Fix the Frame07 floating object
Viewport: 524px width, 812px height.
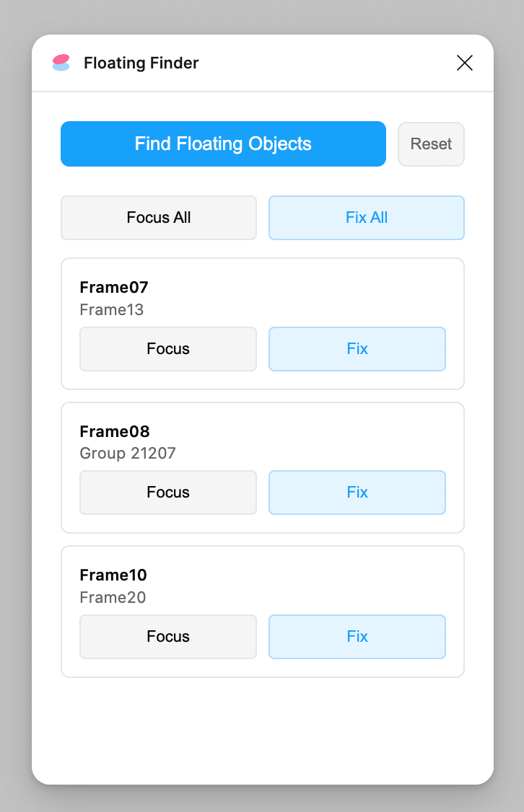357,348
